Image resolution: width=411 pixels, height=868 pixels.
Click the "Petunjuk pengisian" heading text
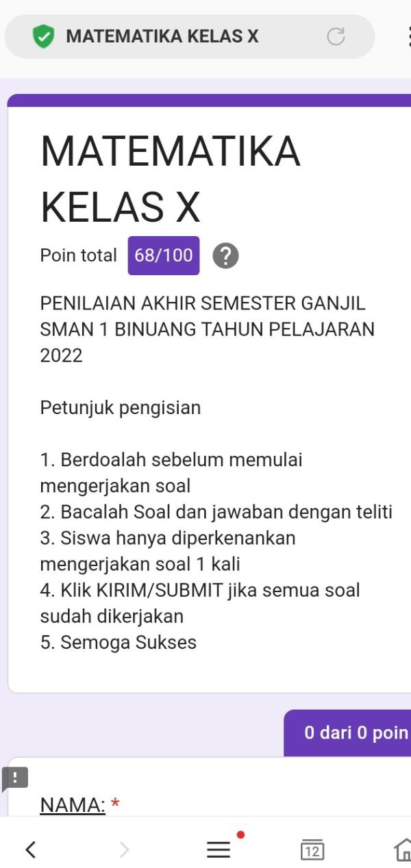(121, 408)
